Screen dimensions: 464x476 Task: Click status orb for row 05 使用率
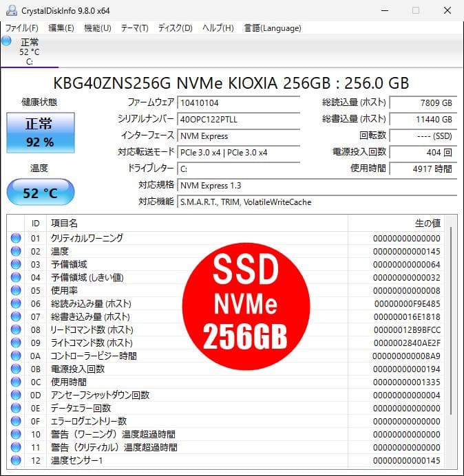[16, 290]
